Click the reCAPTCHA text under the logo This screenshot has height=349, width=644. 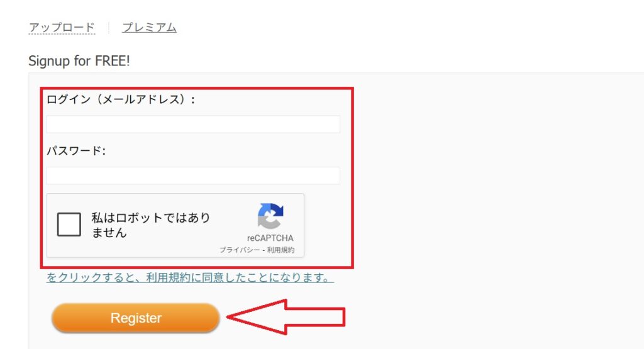pyautogui.click(x=270, y=238)
